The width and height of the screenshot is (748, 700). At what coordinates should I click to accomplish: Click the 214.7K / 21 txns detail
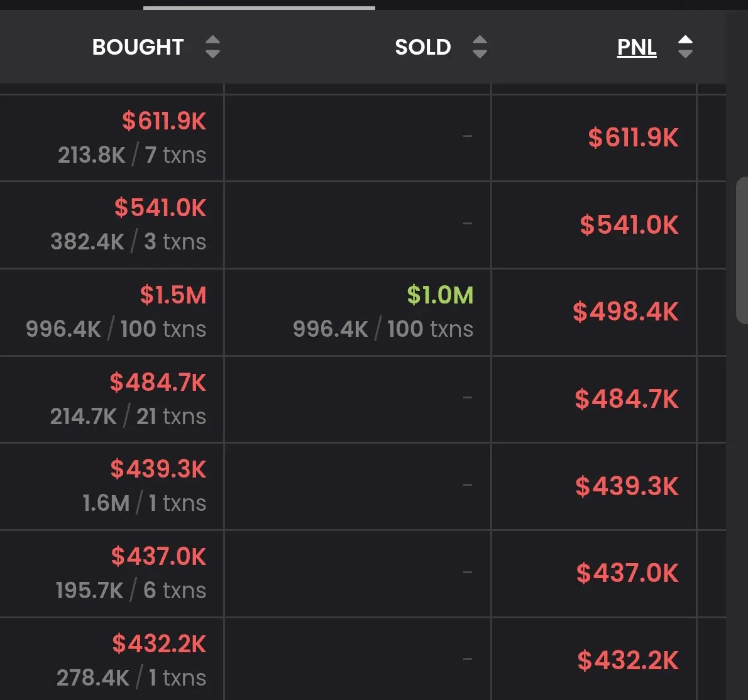pos(128,416)
